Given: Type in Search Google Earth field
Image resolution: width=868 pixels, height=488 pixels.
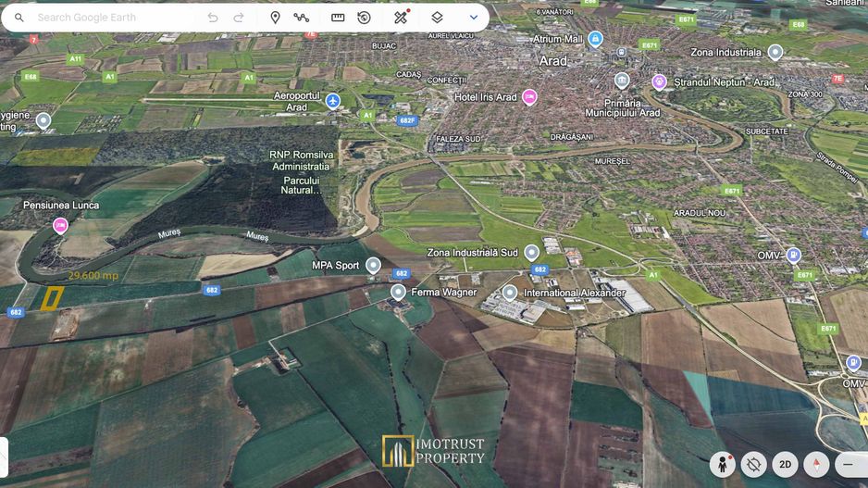Looking at the screenshot, I should 111,18.
